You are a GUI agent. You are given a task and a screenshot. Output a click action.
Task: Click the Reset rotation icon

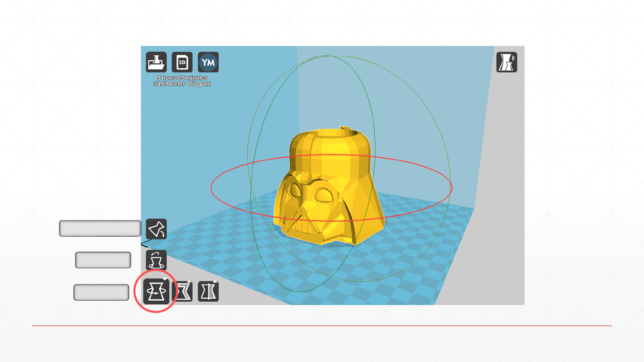click(156, 260)
